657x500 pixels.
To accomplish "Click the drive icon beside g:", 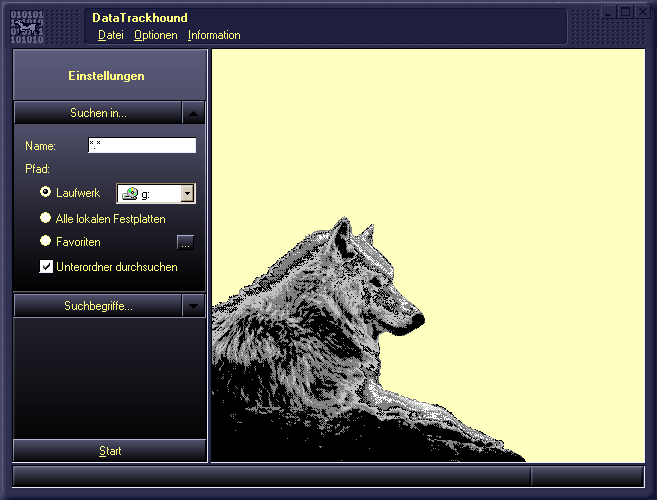I will click(x=130, y=194).
